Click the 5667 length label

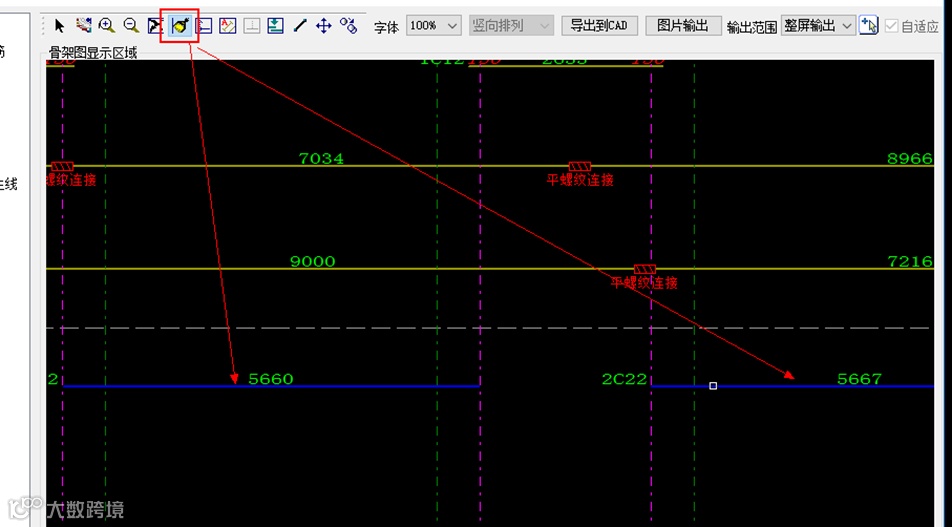coord(859,379)
